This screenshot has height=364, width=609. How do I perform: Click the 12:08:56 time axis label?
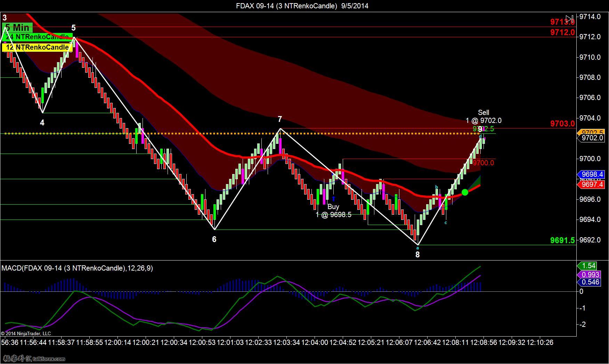click(x=484, y=342)
